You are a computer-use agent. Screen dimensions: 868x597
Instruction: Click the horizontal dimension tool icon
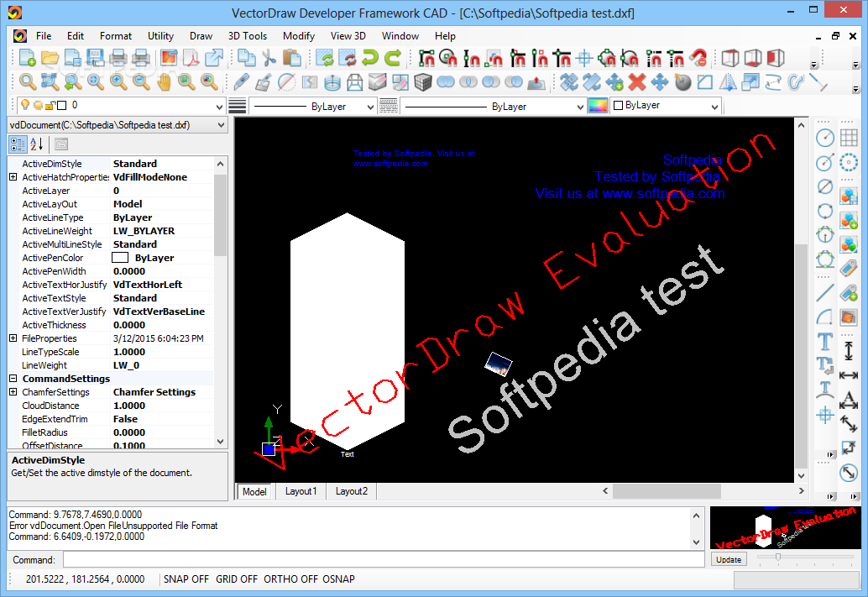(849, 375)
